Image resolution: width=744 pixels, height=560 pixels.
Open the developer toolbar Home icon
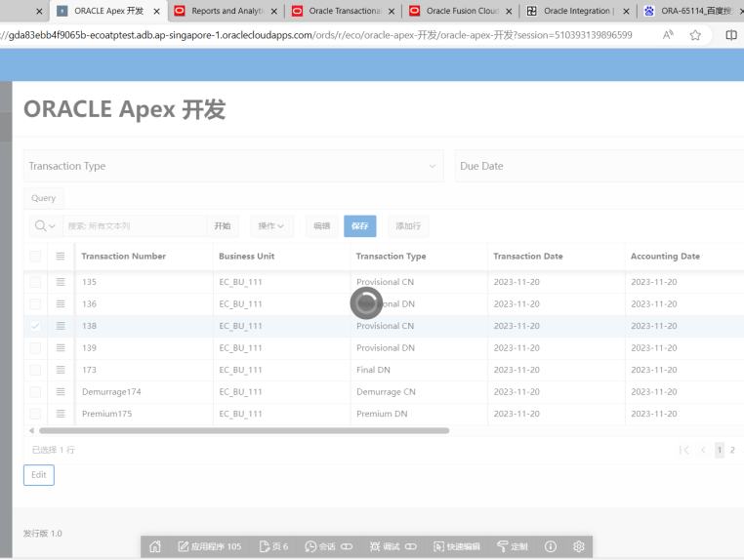pyautogui.click(x=155, y=546)
